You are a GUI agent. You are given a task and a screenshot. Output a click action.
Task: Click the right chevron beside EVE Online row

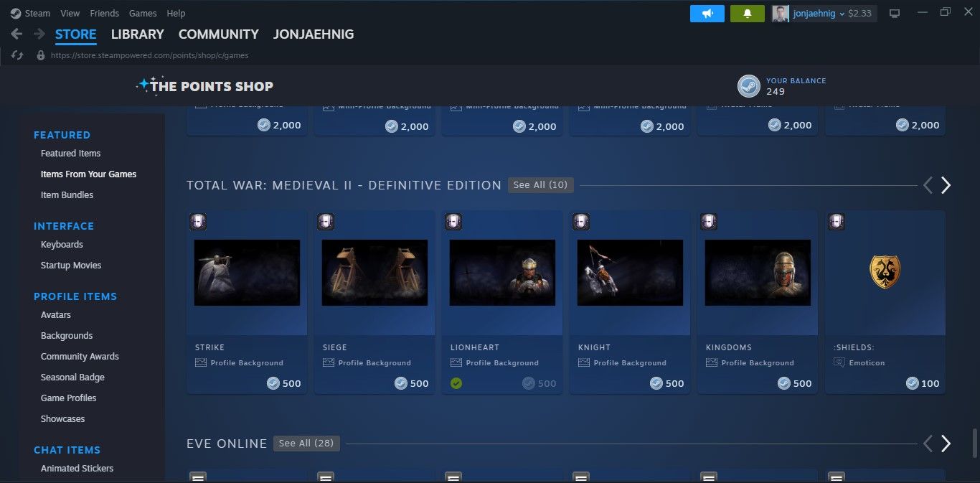[946, 443]
